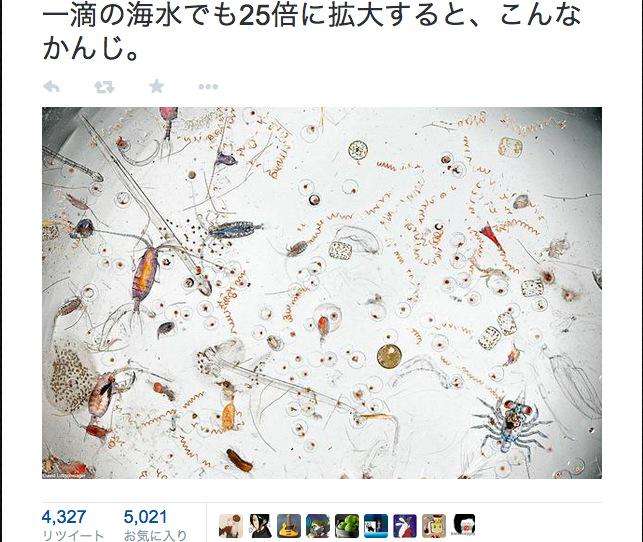Click the tweet text about seawater
The width and height of the screenshot is (643, 542).
(312, 32)
